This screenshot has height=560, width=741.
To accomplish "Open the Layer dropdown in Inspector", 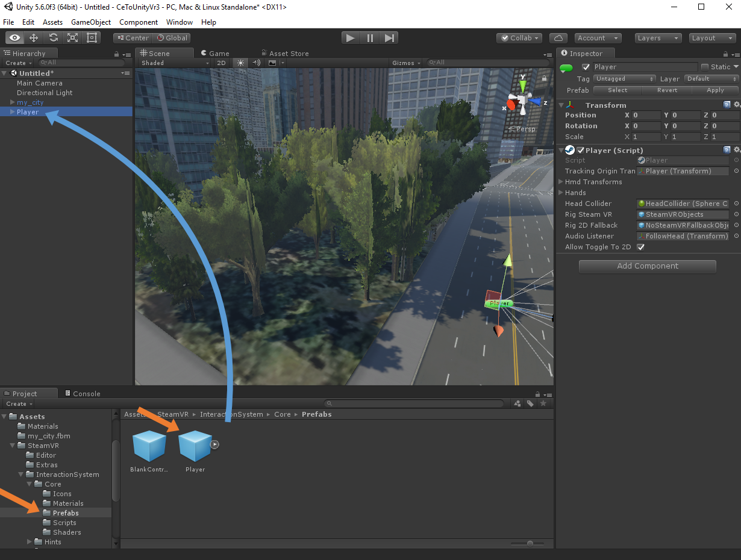I will pyautogui.click(x=711, y=79).
